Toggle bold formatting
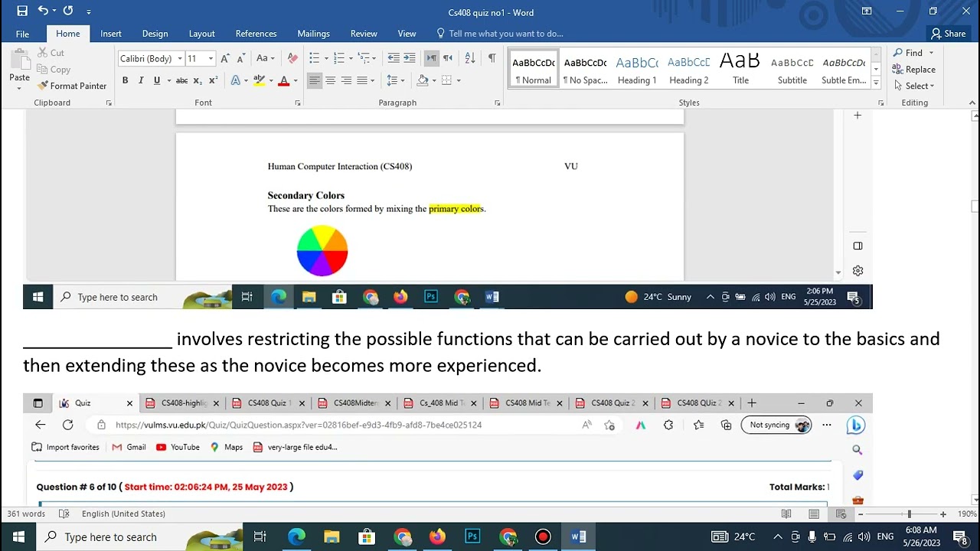The height and width of the screenshot is (551, 980). click(125, 80)
